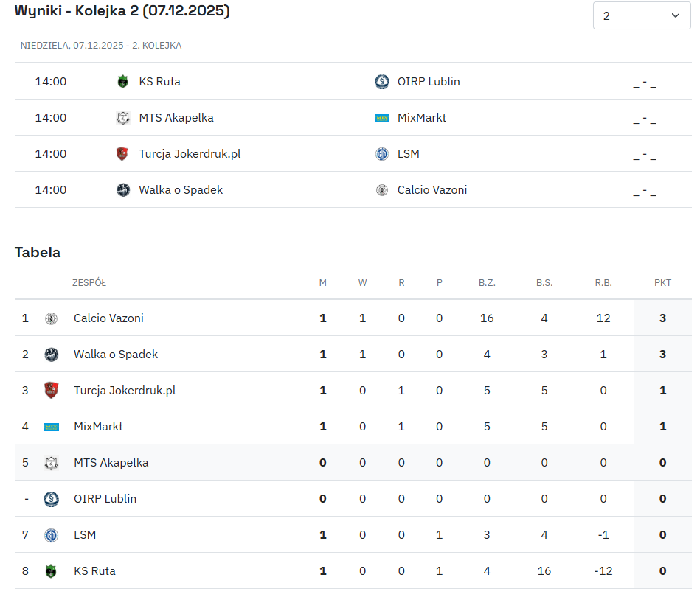Open OIRP Lublin team in standings
The image size is (700, 597).
105,499
